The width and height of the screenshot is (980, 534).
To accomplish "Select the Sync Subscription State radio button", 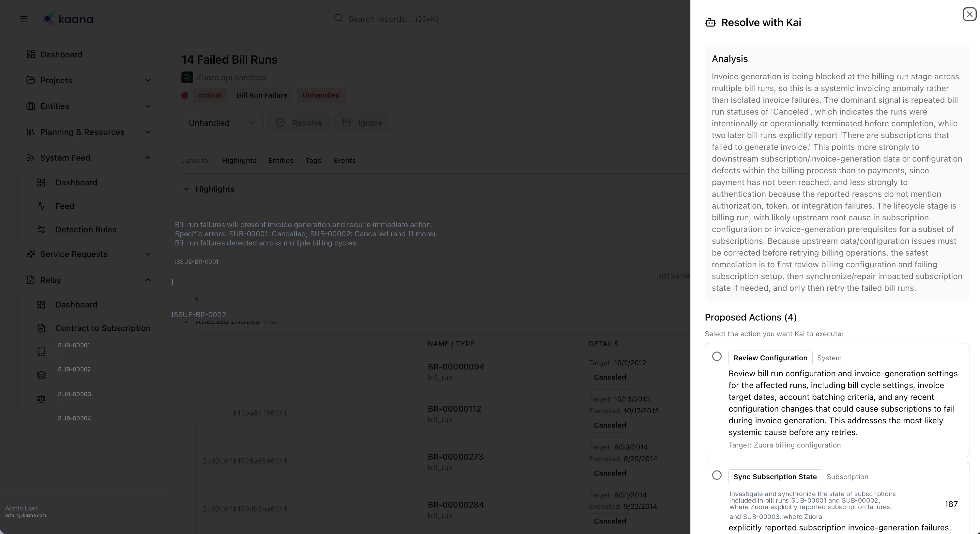I will pos(717,475).
